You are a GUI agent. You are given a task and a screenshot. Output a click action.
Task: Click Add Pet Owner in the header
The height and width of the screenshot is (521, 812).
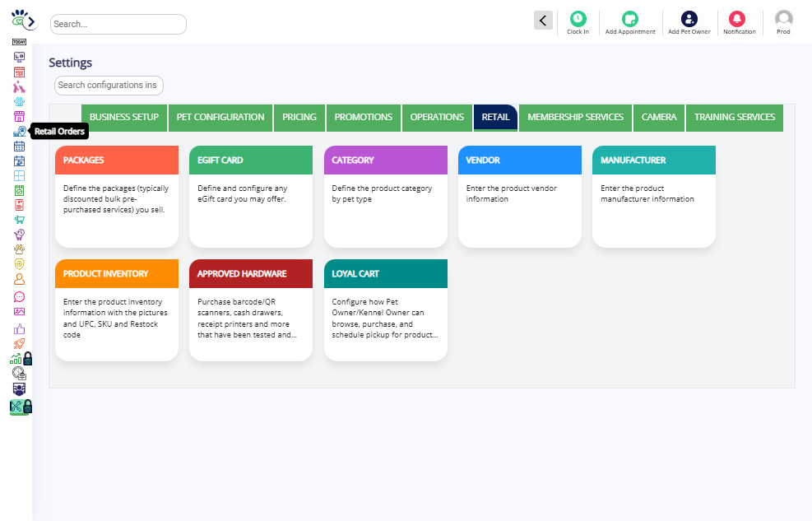(x=689, y=23)
